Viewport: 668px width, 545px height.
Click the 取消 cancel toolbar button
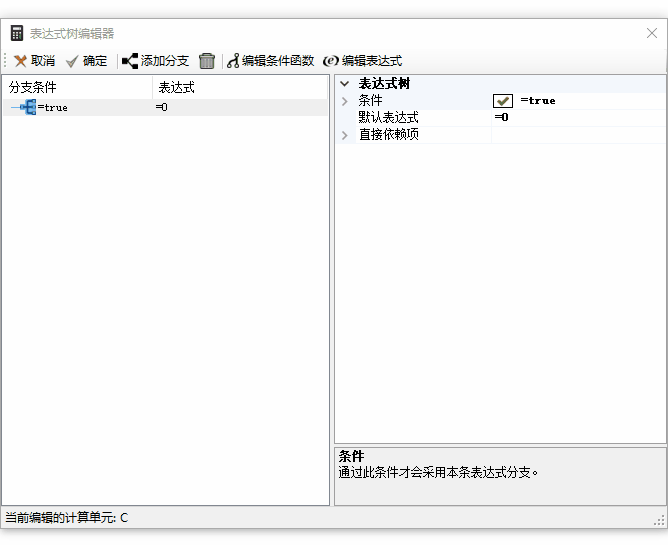[34, 61]
